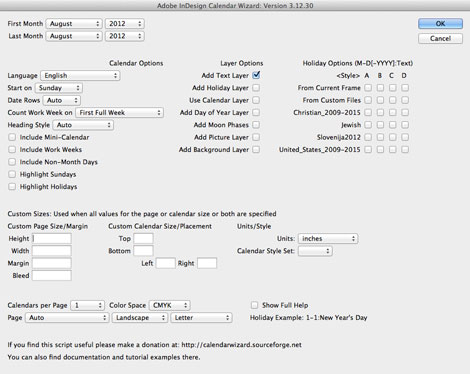The image size is (470, 374).
Task: Click the calendar placement Left field
Action: pos(166,263)
